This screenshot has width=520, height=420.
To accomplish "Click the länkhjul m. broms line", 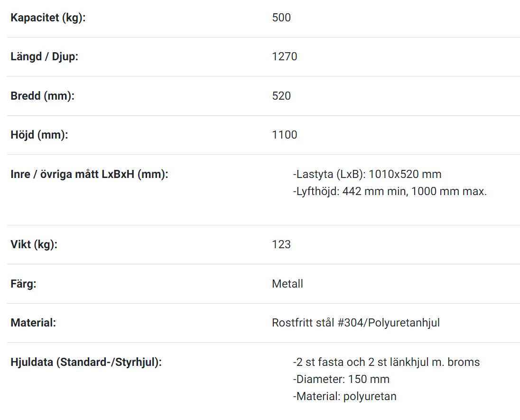I will pos(386,362).
